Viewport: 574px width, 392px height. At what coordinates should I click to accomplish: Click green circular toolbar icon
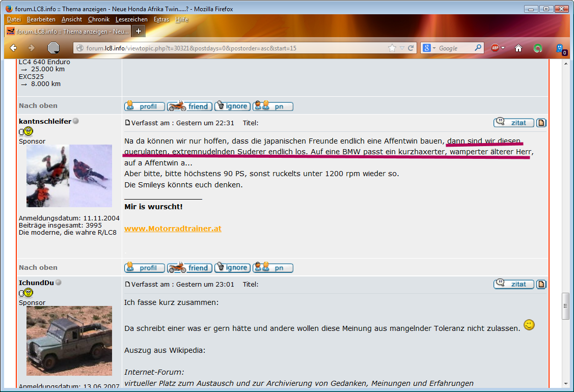(x=537, y=48)
